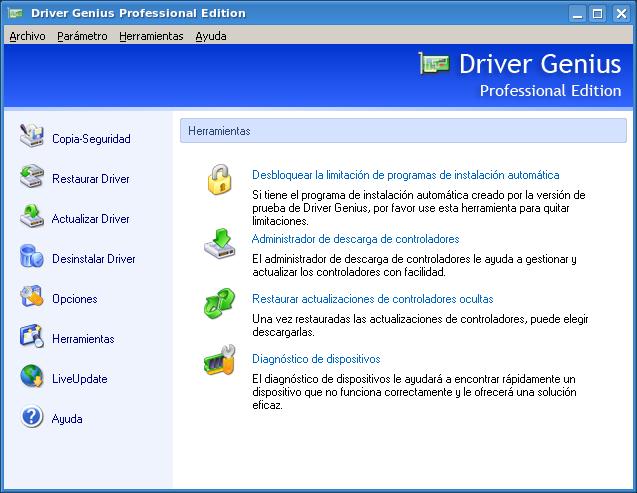The height and width of the screenshot is (493, 637).
Task: Select Desinstalar Driver label in sidebar
Action: click(94, 259)
